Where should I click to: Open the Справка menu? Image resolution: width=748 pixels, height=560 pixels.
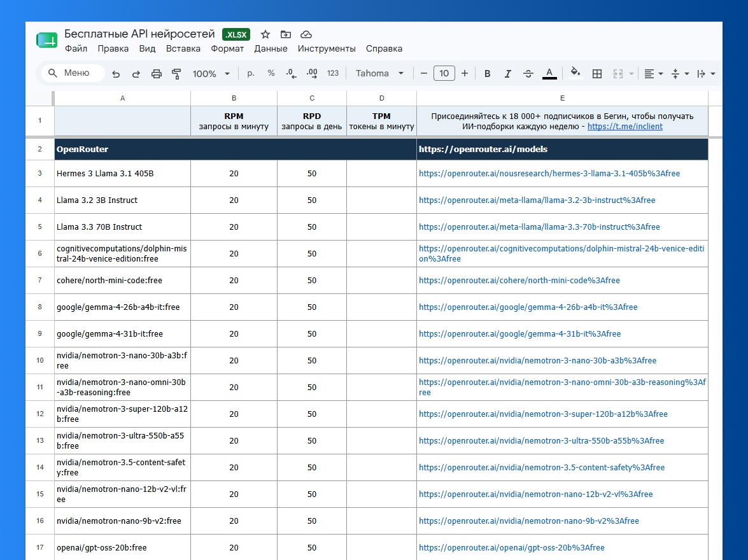tap(384, 48)
